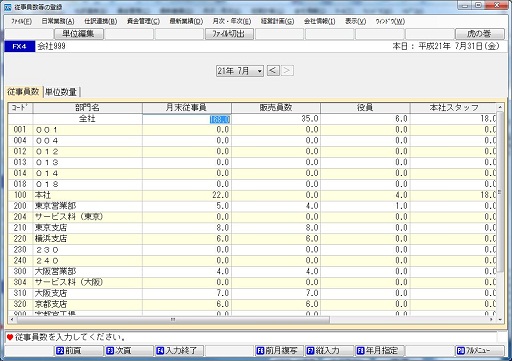The height and width of the screenshot is (361, 512).
Task: Click the vertical scrollbar thumb of table
Action: [x=500, y=192]
